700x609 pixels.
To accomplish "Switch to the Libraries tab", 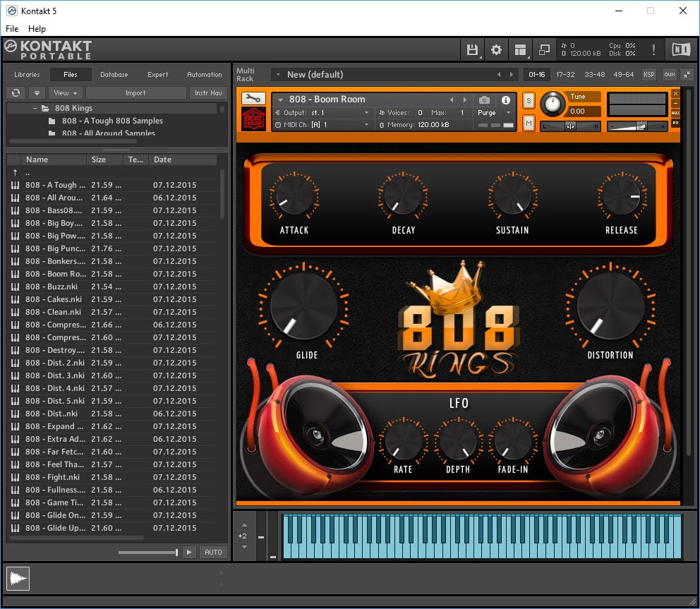I will [27, 75].
